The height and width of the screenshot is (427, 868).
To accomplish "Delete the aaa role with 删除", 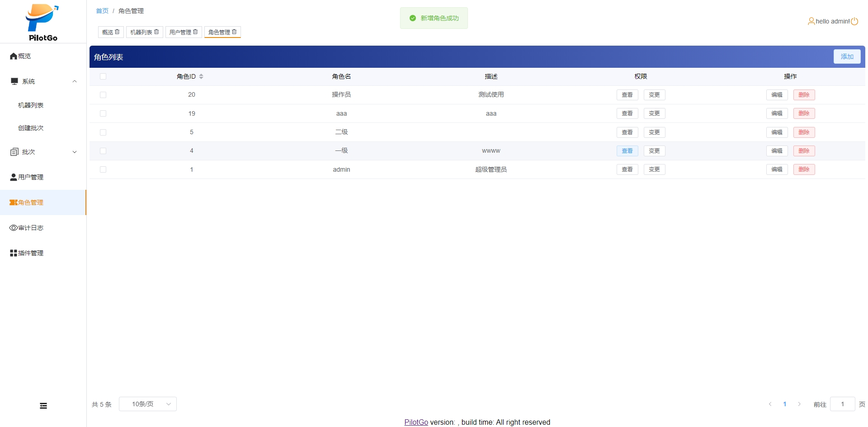I will click(x=804, y=113).
